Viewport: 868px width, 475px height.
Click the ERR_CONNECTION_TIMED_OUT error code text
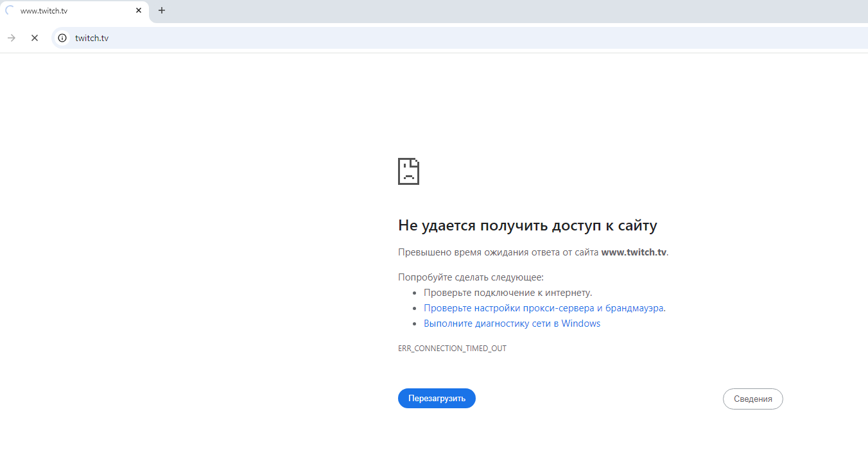click(452, 349)
